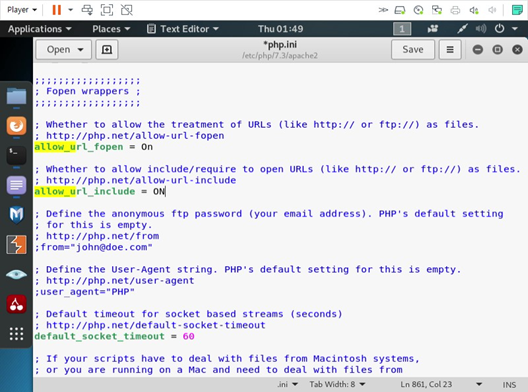
Task: Click the hard disk device icon
Action: point(400,10)
